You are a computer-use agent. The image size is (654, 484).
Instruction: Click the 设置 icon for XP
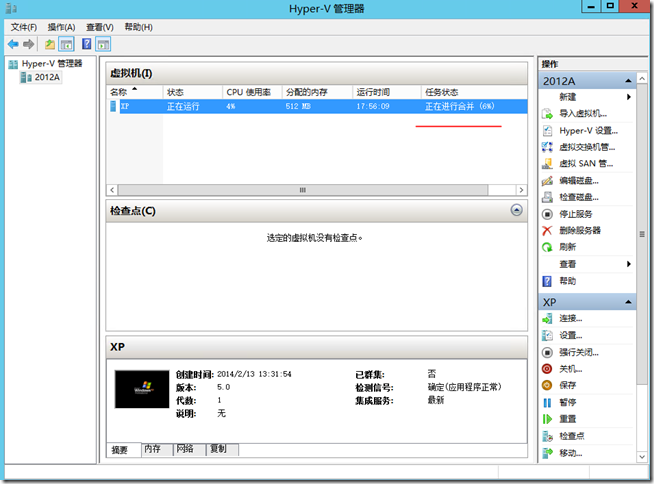coord(547,335)
